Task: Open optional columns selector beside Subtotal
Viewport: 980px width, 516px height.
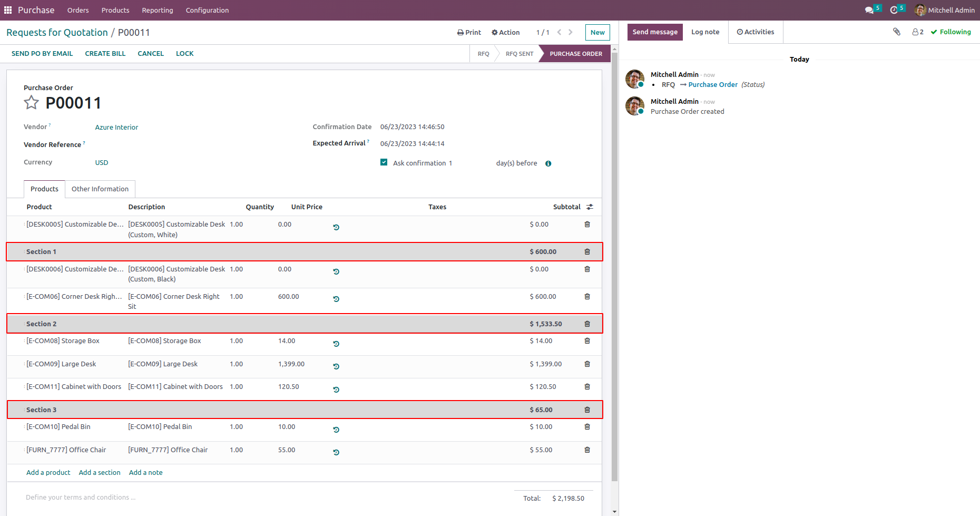Action: coord(590,207)
